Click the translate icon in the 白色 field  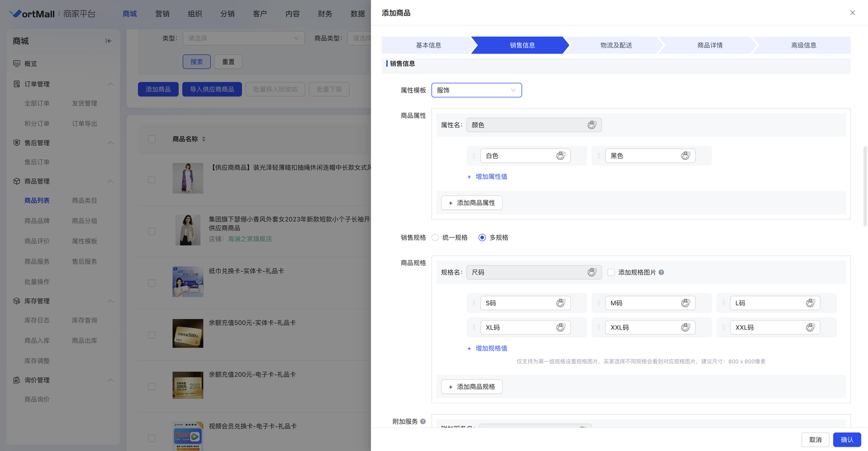(x=560, y=156)
